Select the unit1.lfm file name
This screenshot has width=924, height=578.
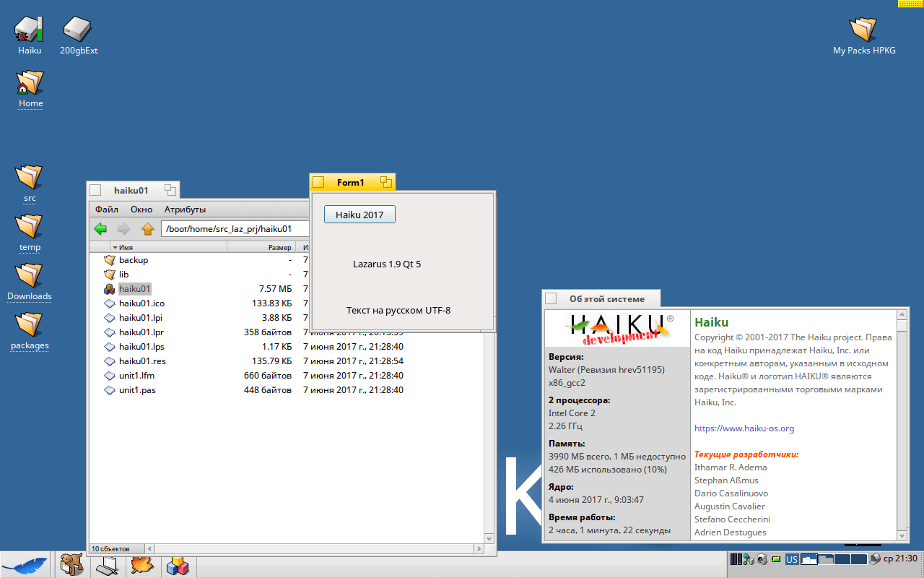tap(136, 375)
